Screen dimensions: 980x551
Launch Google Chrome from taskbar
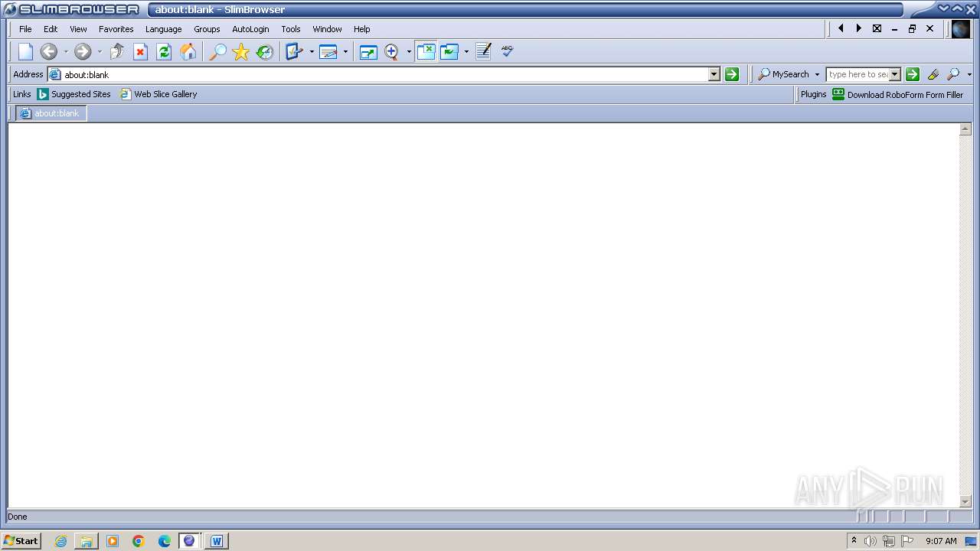139,541
